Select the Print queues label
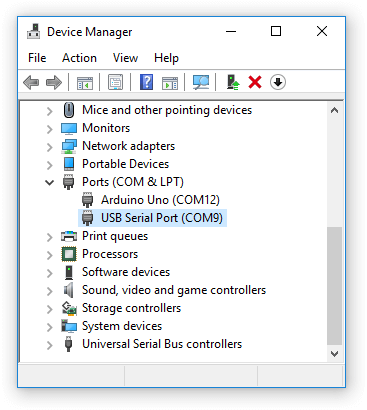Screen dimensions: 367x410 (115, 236)
